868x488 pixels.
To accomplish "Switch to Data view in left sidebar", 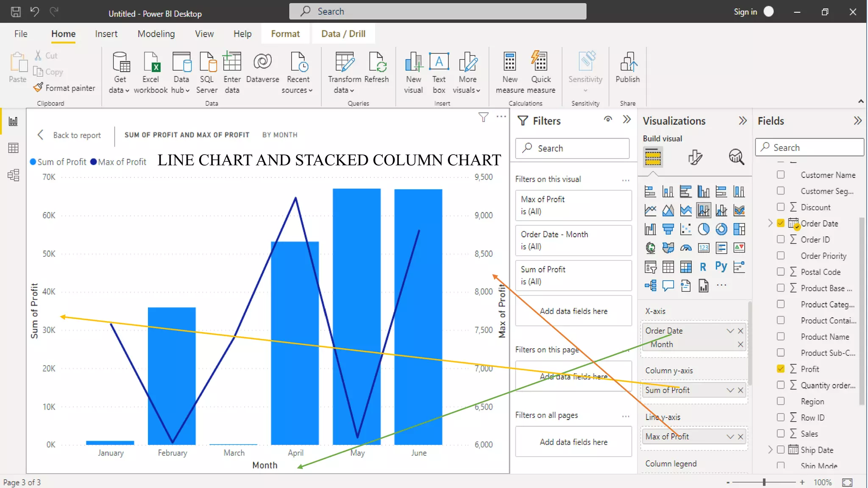I will coord(14,148).
